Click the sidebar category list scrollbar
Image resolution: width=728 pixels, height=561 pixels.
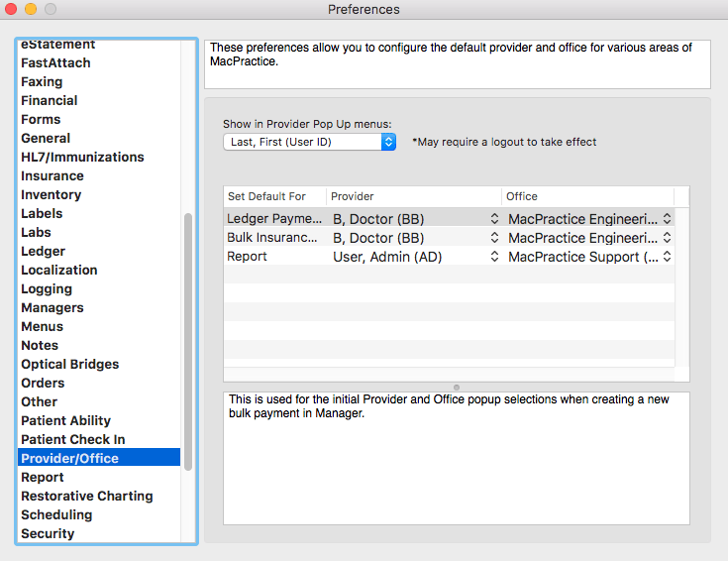tap(188, 342)
